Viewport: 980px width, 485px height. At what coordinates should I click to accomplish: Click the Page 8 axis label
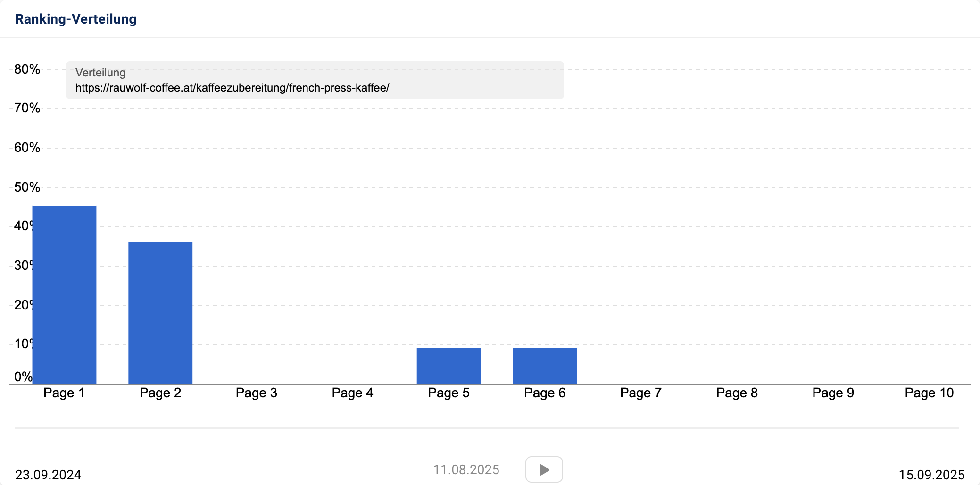pyautogui.click(x=737, y=392)
